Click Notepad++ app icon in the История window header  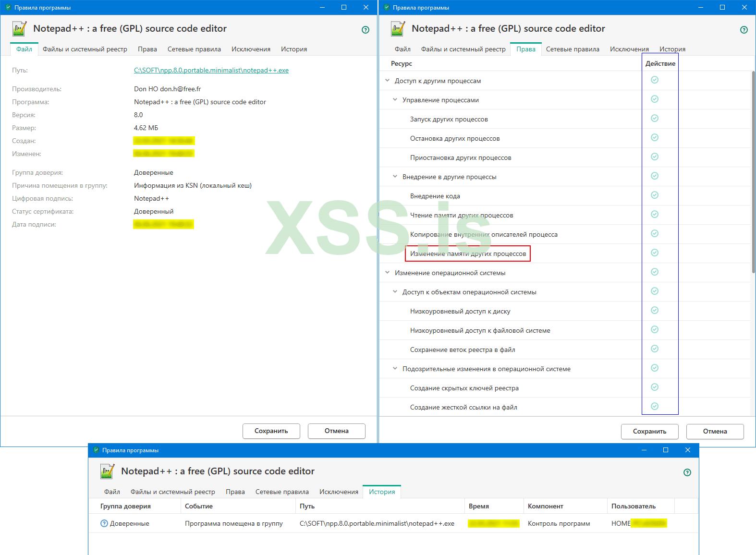[x=107, y=471]
